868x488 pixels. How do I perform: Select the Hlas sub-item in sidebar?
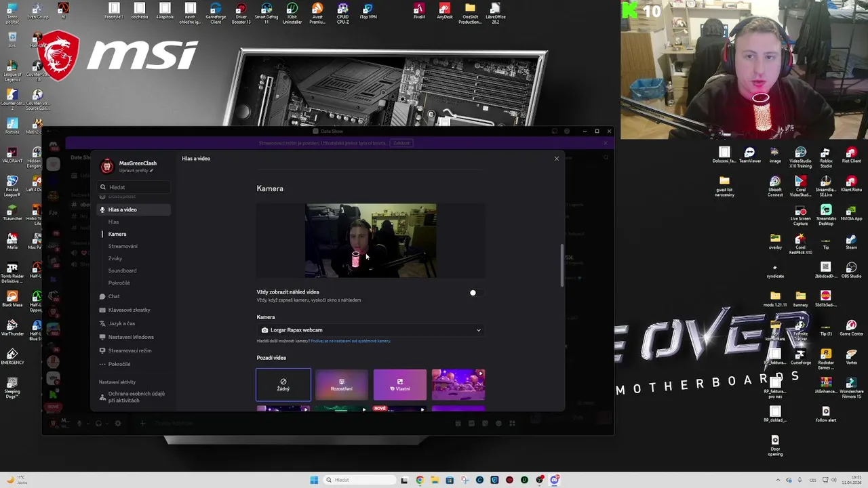[x=113, y=222]
